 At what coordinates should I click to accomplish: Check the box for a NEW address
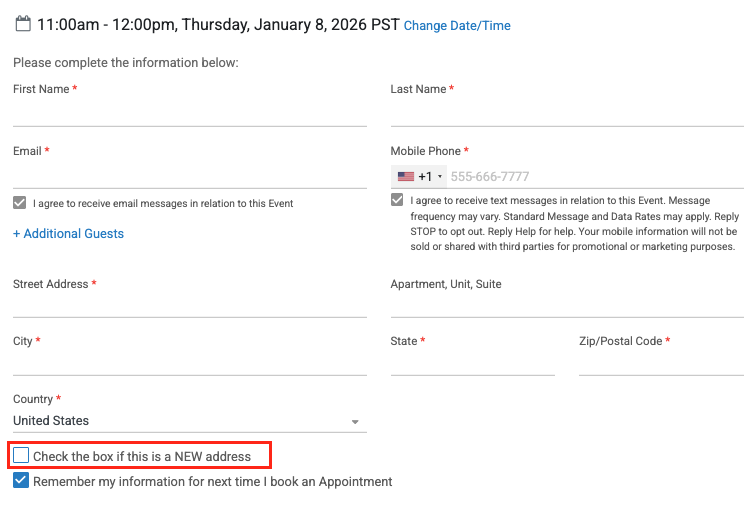click(x=21, y=456)
